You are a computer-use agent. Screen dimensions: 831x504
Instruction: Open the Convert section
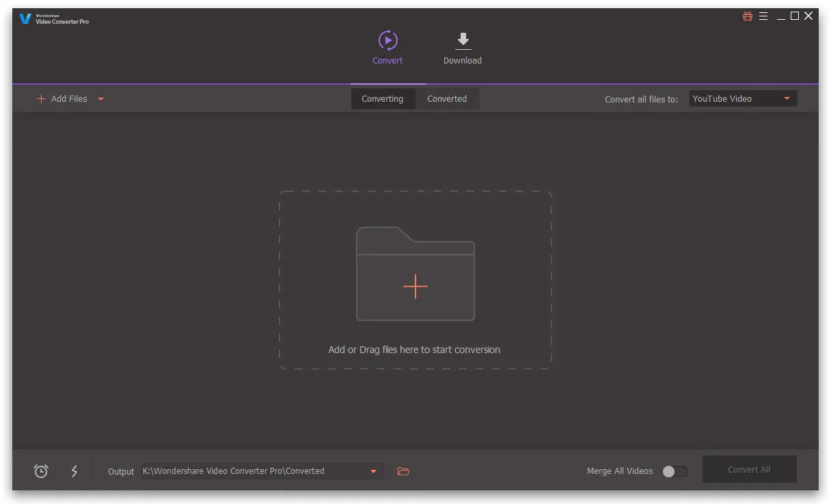[x=387, y=47]
